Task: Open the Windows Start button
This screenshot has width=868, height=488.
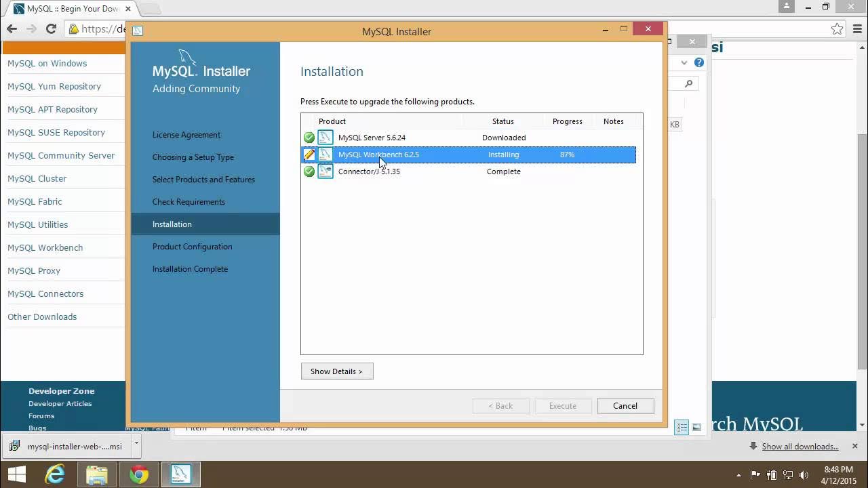Action: coord(16,474)
